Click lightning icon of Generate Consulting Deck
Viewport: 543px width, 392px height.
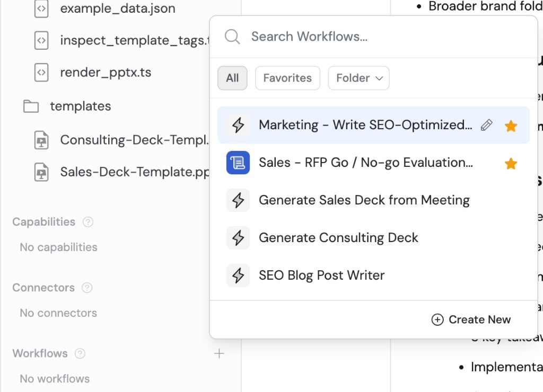238,238
